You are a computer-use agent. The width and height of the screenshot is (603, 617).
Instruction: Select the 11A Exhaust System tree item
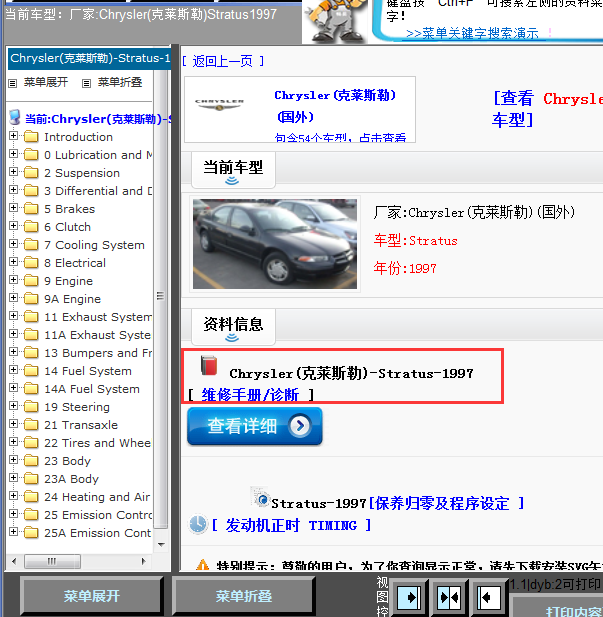[97, 335]
